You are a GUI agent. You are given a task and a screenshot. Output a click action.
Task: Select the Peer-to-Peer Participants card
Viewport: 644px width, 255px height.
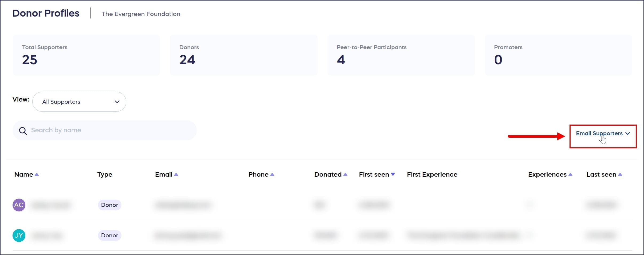click(401, 55)
